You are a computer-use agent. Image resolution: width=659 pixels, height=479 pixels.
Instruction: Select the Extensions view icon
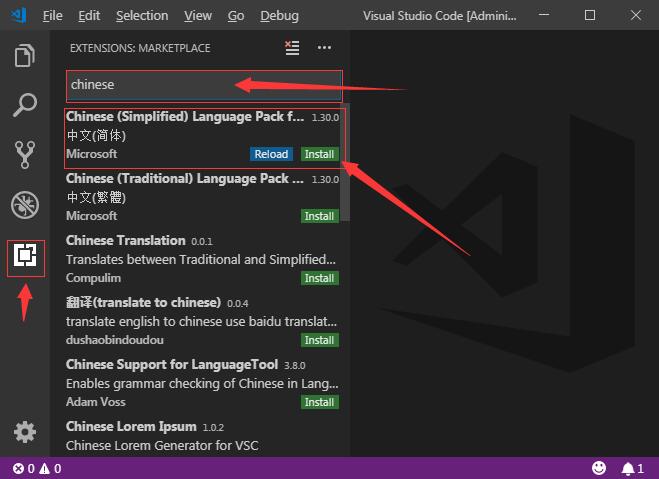pos(25,255)
